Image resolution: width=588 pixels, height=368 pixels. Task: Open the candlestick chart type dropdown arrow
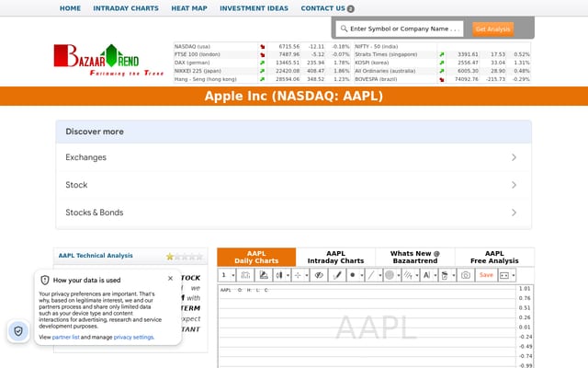[288, 275]
